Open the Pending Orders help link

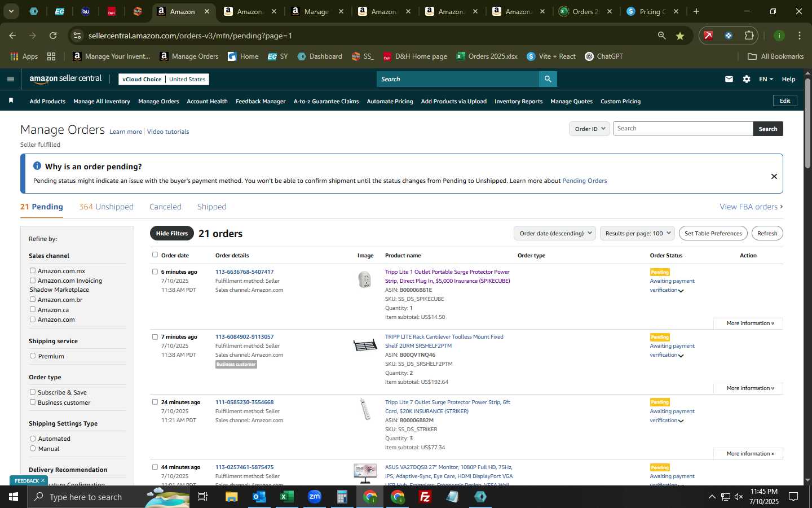pyautogui.click(x=584, y=181)
